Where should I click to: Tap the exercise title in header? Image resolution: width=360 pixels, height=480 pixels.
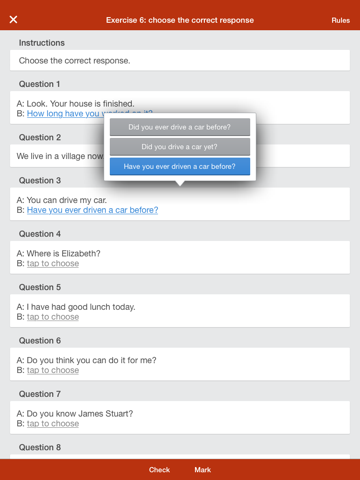180,20
